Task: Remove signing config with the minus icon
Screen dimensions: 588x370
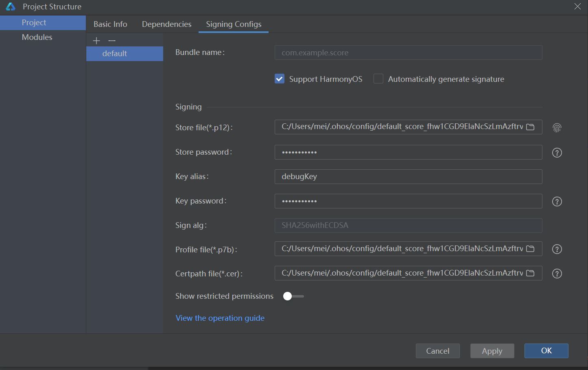Action: pyautogui.click(x=112, y=41)
